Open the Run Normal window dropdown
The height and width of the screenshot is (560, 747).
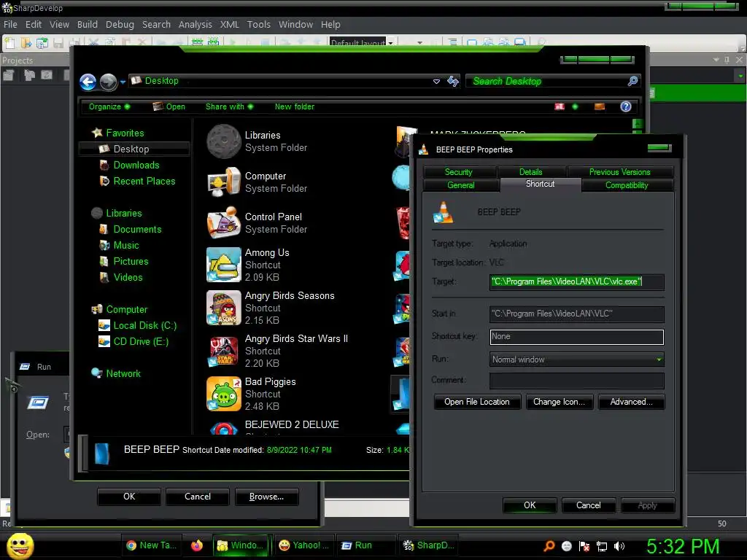click(x=576, y=359)
